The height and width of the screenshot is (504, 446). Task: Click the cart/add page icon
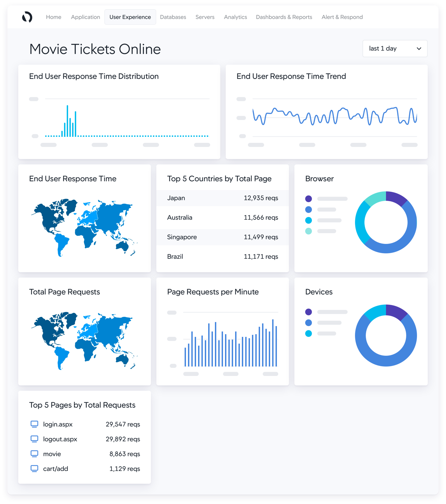point(34,469)
